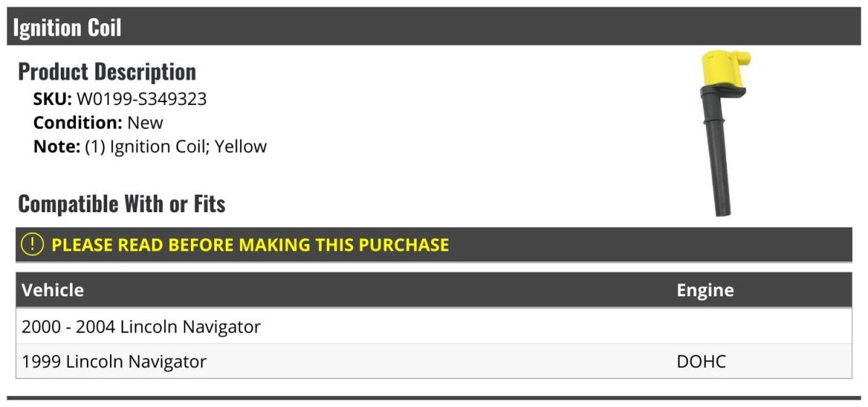The image size is (868, 407).
Task: Open the ignition coil product image
Action: pyautogui.click(x=723, y=134)
